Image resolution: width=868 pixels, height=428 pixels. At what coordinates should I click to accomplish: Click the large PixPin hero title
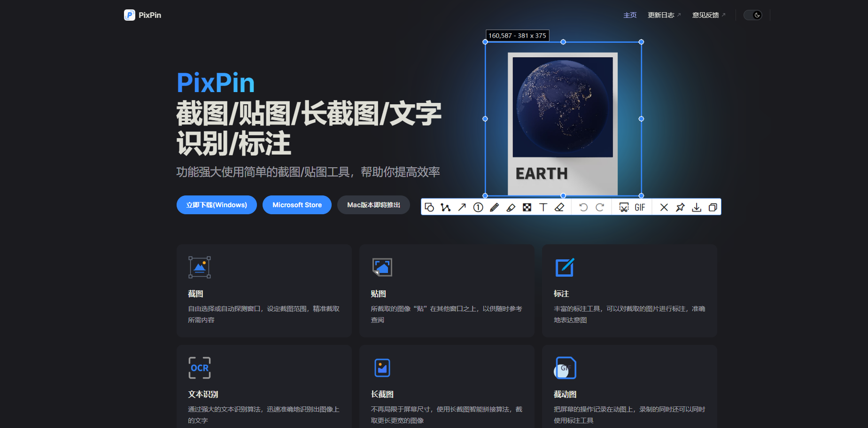coord(216,83)
